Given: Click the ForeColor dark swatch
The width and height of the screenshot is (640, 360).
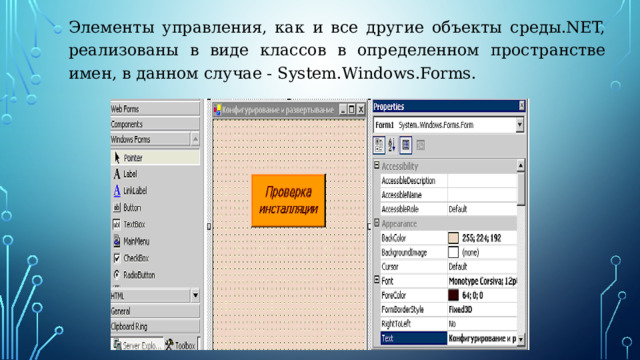Looking at the screenshot, I should (x=453, y=295).
